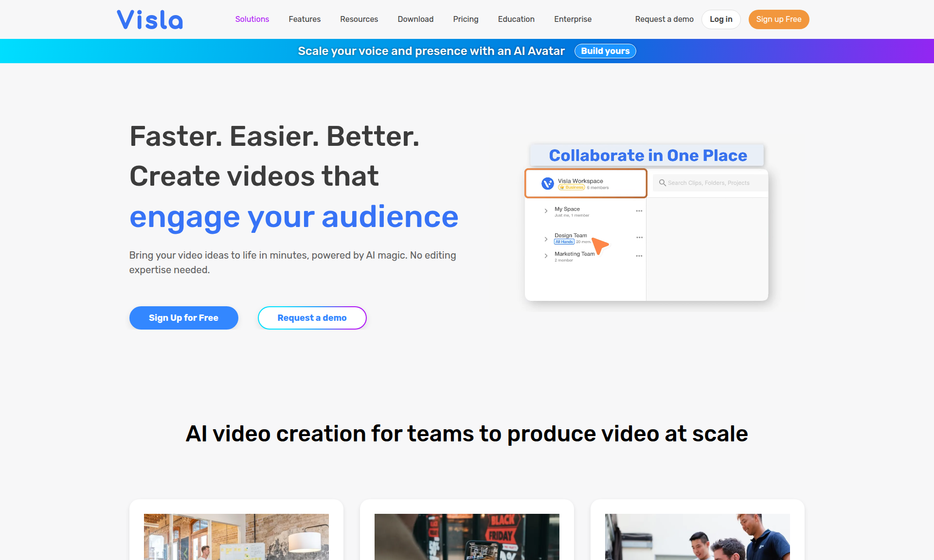Click the Visla logo
The image size is (934, 560).
(150, 19)
